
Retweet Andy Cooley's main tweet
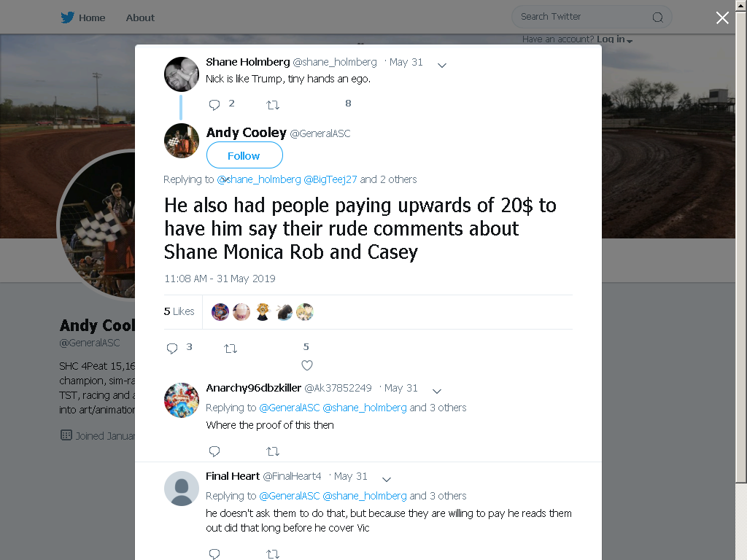pos(231,349)
